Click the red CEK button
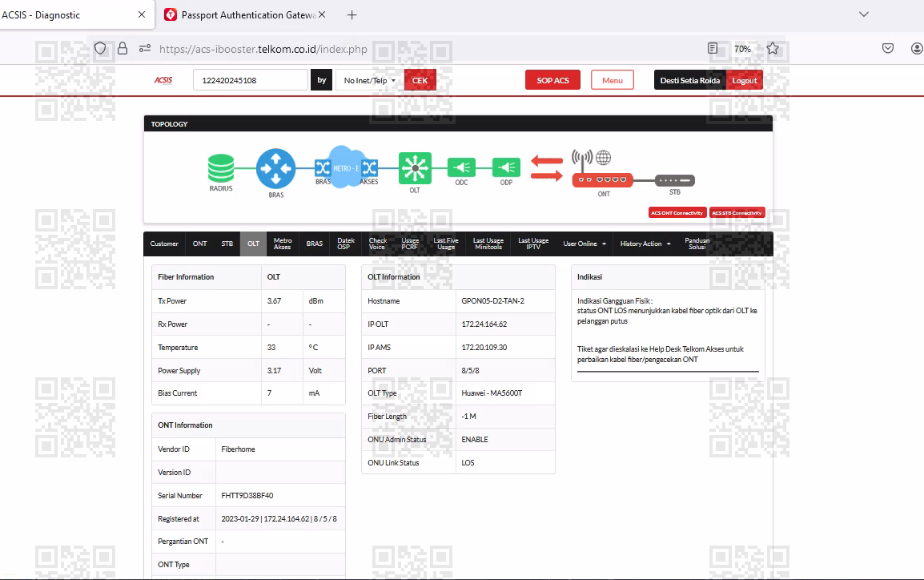 pos(420,80)
